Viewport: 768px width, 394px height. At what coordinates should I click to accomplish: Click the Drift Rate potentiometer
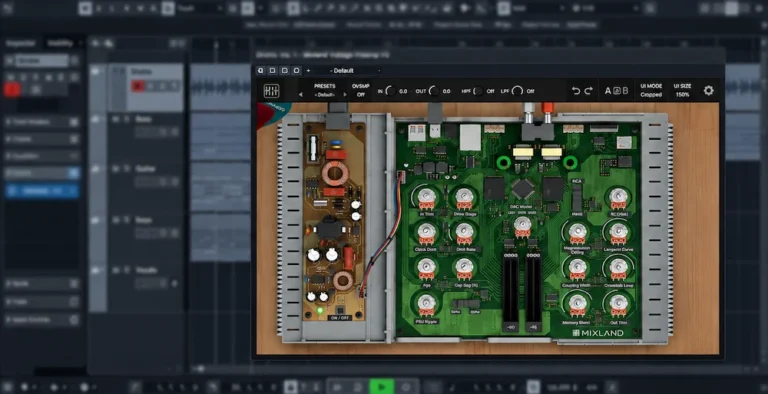[464, 231]
